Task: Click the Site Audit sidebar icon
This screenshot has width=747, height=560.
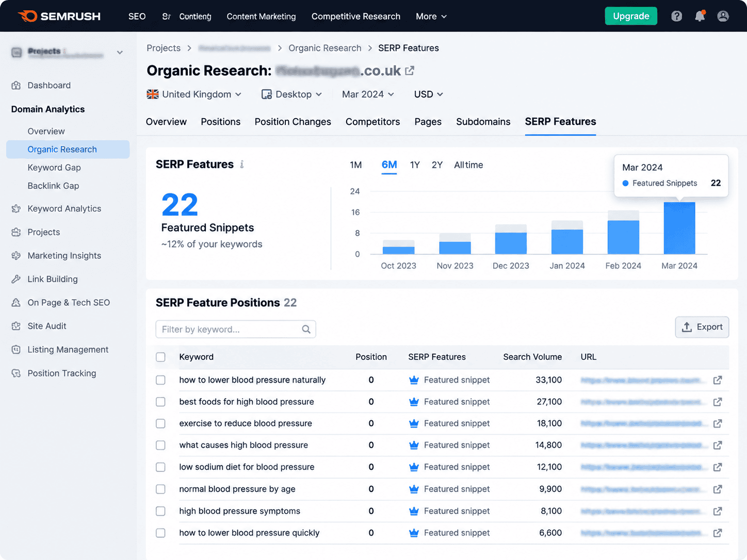Action: coord(16,326)
